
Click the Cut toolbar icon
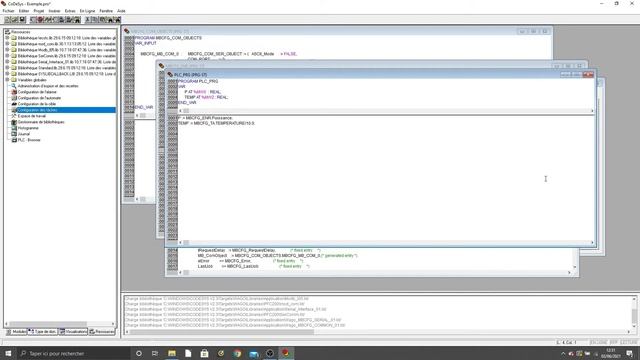(87, 20)
